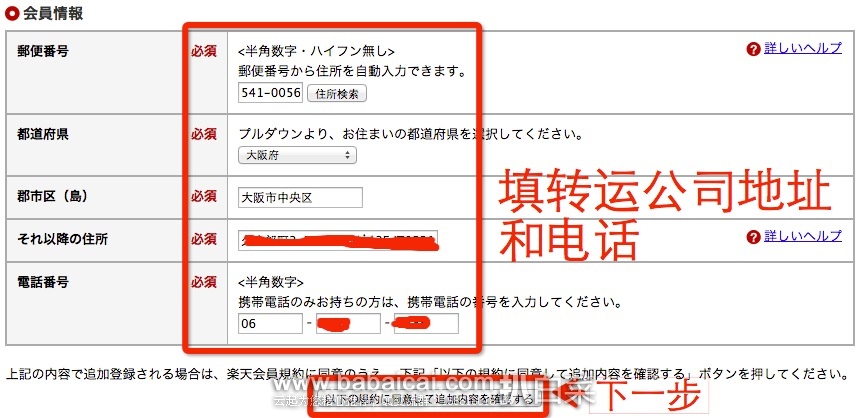Click the 郡市区 field containing 大阪市中央区
The image size is (866, 418).
300,198
